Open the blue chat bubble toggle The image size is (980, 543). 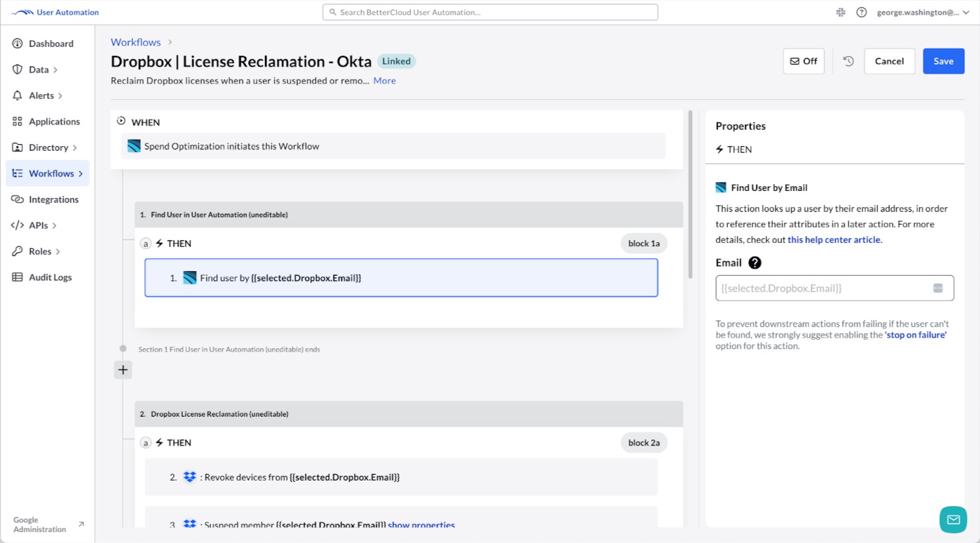(953, 519)
